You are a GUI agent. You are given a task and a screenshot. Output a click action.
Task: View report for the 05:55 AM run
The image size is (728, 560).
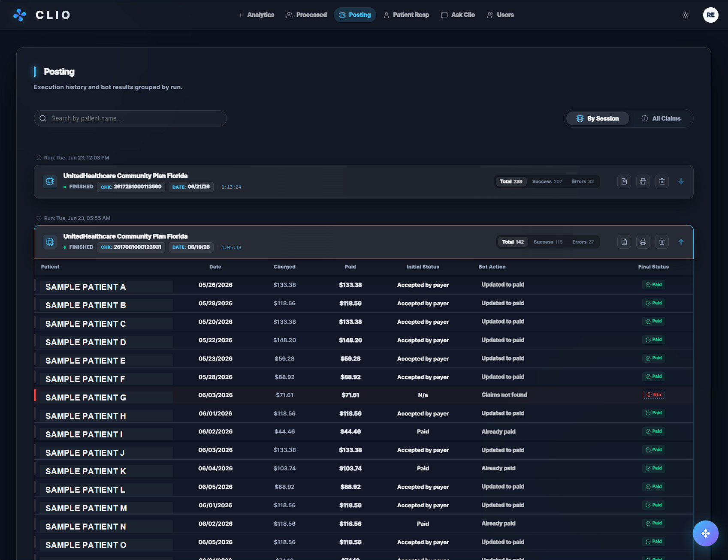(x=624, y=242)
